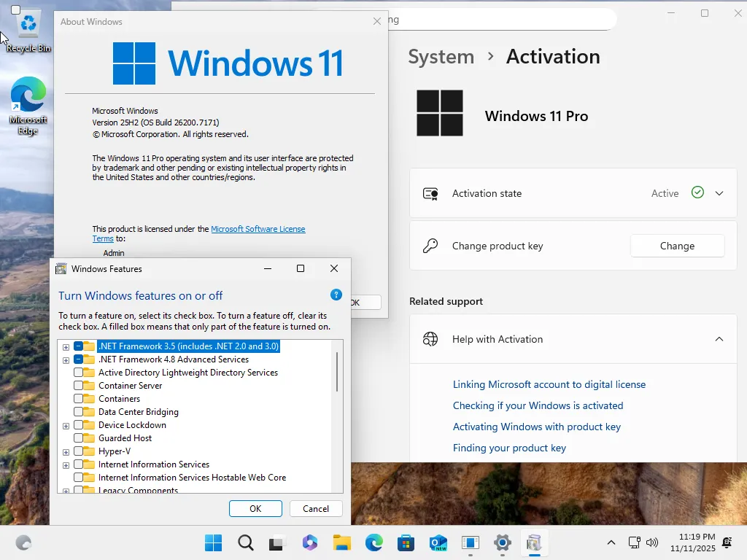This screenshot has height=560, width=747.
Task: Click the Windows Features help question mark
Action: point(336,295)
